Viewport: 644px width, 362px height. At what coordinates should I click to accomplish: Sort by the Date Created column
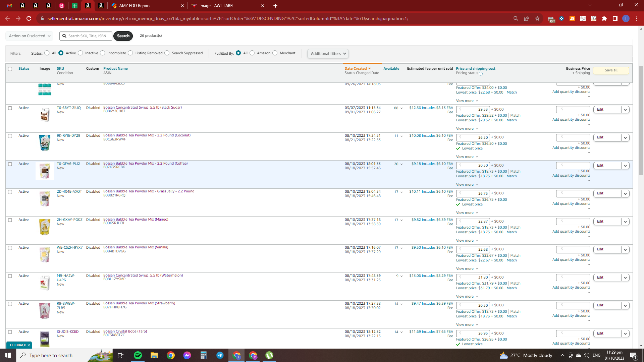tap(358, 68)
